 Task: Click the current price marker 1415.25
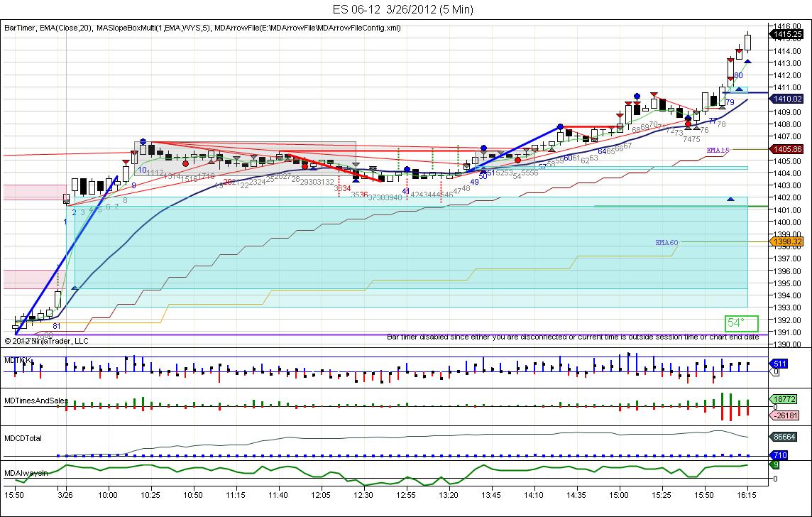(x=787, y=35)
